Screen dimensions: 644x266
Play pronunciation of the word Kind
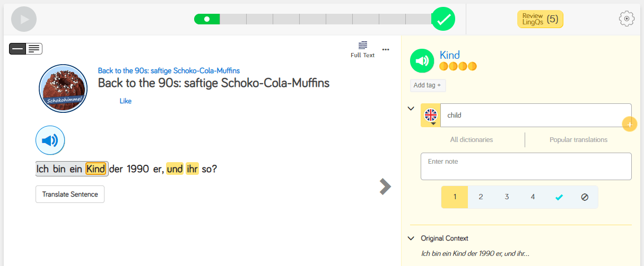click(422, 60)
